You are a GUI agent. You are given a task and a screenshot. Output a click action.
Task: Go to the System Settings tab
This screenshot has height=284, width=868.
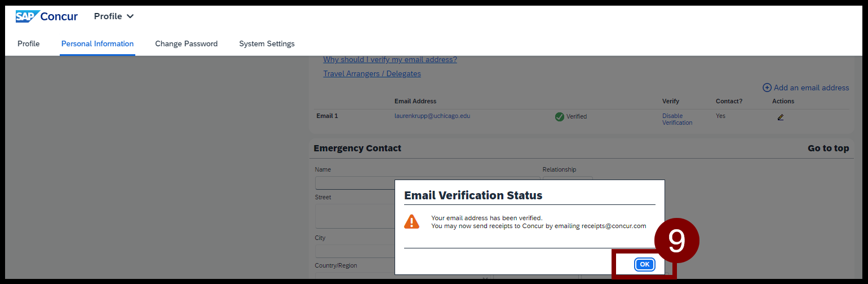pos(267,43)
